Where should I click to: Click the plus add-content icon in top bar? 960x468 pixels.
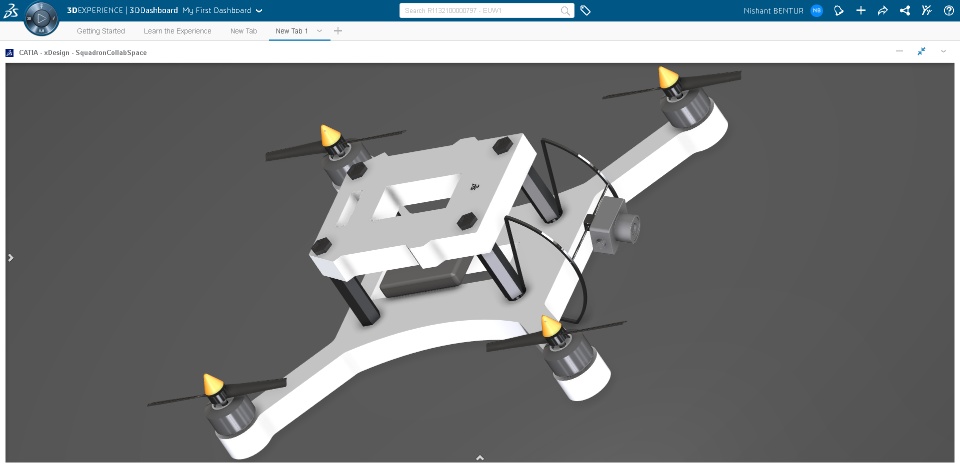click(x=861, y=10)
